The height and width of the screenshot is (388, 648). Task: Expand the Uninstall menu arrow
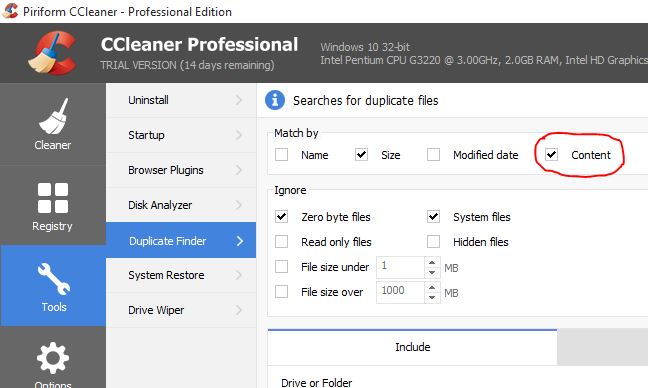tap(238, 100)
